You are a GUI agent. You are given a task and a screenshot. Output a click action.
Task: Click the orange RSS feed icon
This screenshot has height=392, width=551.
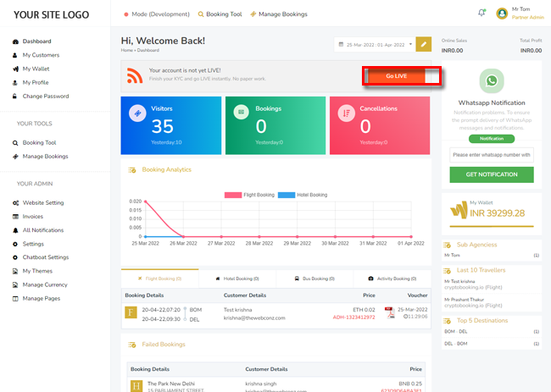tap(135, 76)
